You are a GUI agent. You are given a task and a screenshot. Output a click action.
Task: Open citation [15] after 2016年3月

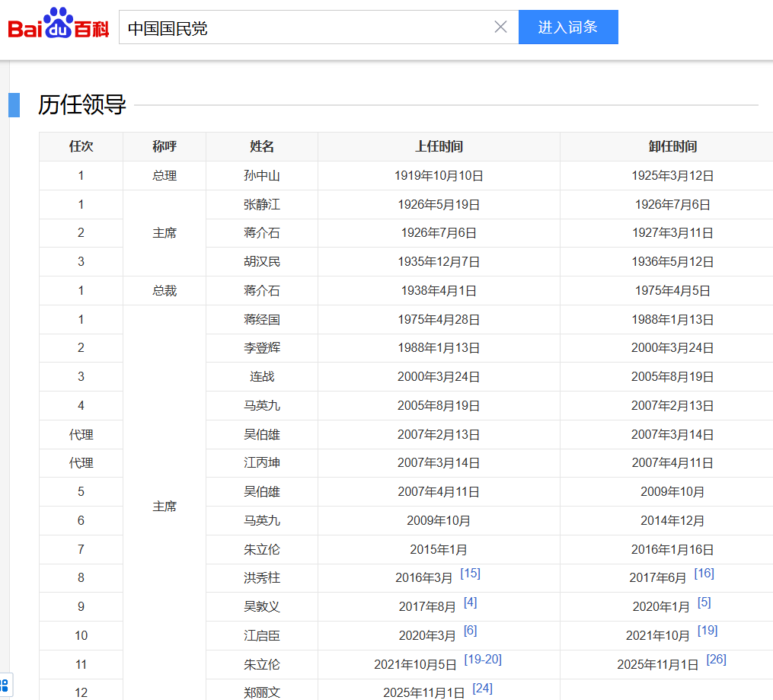click(x=471, y=574)
